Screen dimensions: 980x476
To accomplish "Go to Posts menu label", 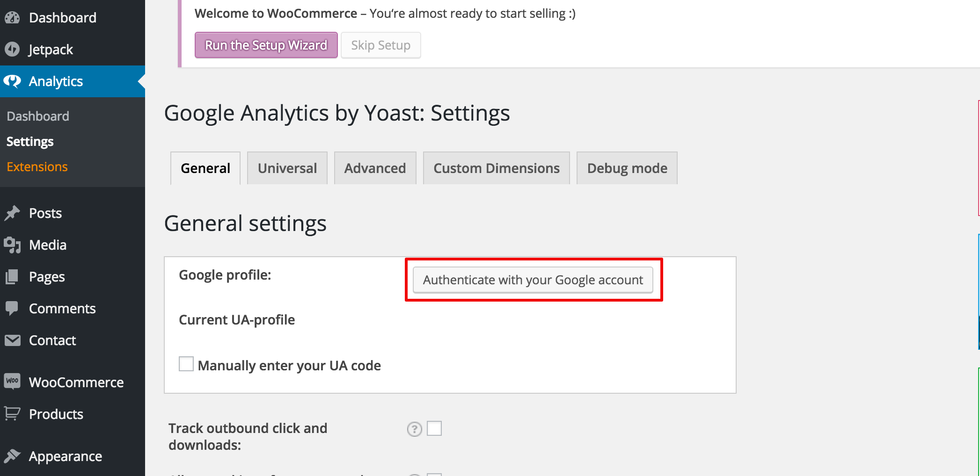I will 45,213.
